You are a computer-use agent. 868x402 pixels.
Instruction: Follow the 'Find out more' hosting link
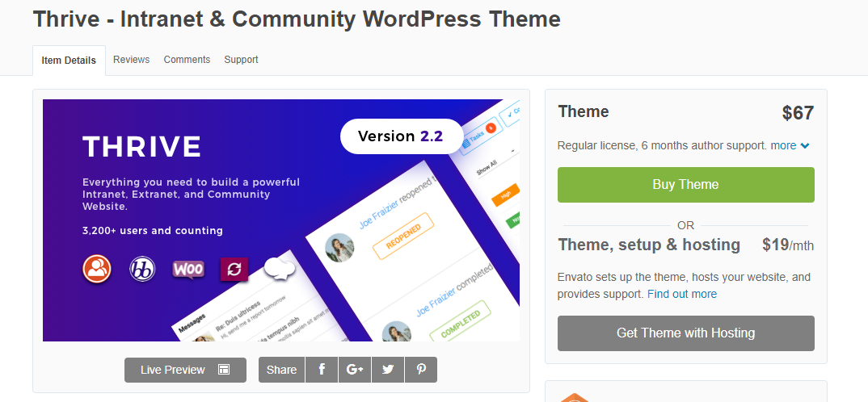coord(682,294)
